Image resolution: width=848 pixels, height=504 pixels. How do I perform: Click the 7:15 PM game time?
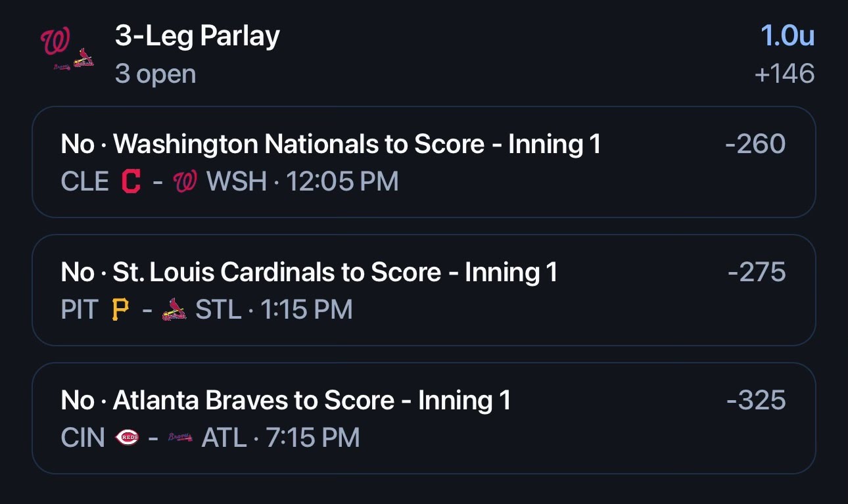coord(313,438)
